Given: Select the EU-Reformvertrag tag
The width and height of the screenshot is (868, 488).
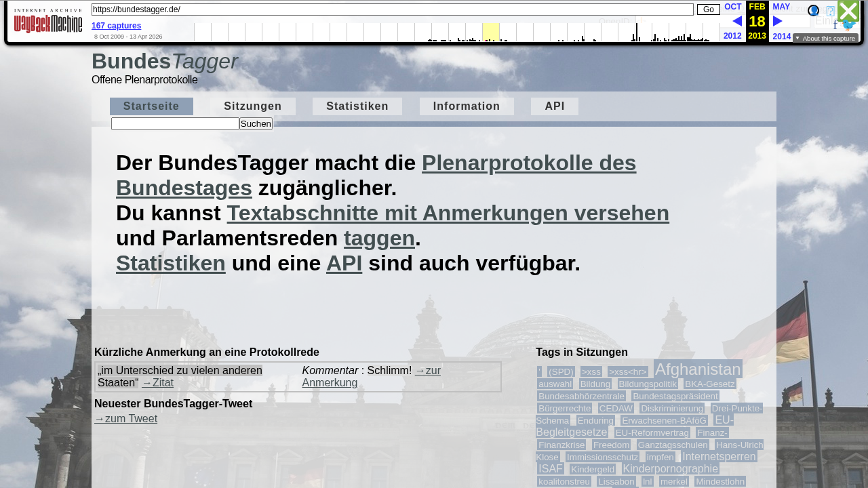Looking at the screenshot, I should click(x=652, y=432).
